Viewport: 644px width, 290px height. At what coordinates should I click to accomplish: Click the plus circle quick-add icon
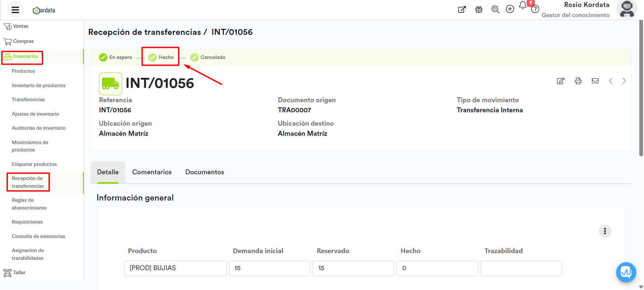click(x=510, y=9)
